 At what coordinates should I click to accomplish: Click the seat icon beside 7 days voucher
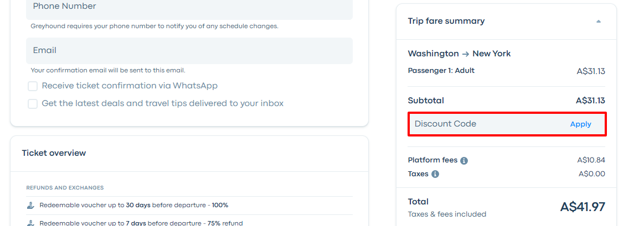pos(31,223)
